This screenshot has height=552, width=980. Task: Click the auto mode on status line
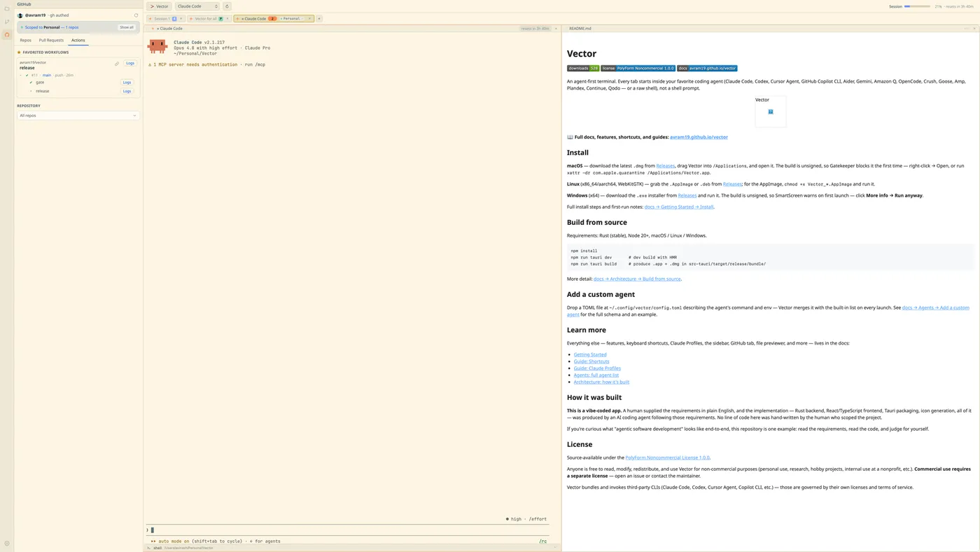[x=216, y=541]
